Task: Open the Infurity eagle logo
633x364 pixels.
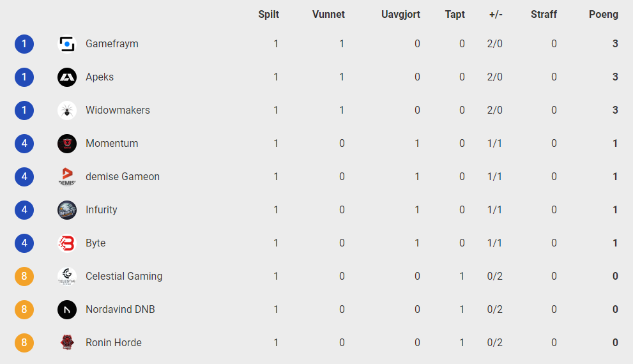Action: pyautogui.click(x=67, y=210)
